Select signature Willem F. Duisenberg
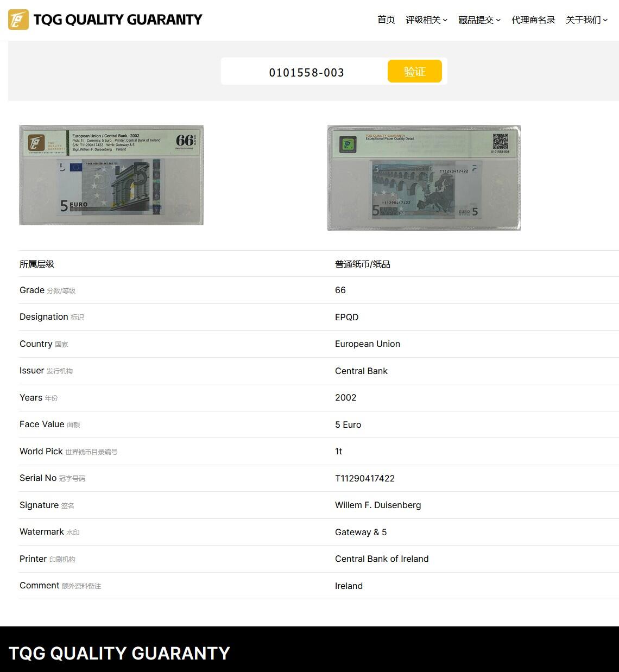The height and width of the screenshot is (672, 619). click(x=378, y=505)
